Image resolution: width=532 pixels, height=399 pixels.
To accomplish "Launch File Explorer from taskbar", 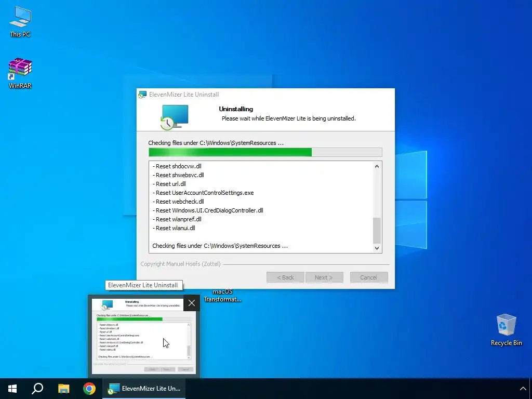I will point(63,389).
